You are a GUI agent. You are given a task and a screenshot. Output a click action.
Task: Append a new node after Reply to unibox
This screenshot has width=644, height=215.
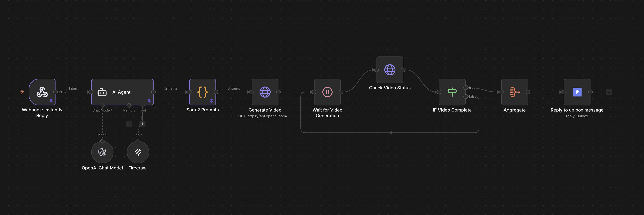pos(609,92)
